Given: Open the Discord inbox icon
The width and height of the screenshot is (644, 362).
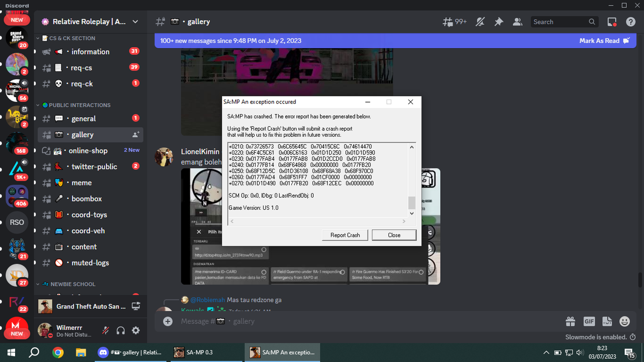Looking at the screenshot, I should (612, 22).
